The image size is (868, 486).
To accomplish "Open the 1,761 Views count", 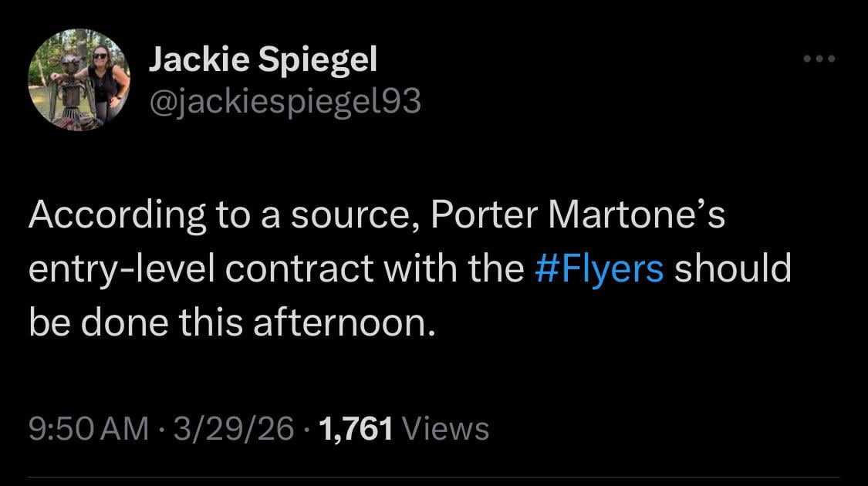I will pos(403,428).
